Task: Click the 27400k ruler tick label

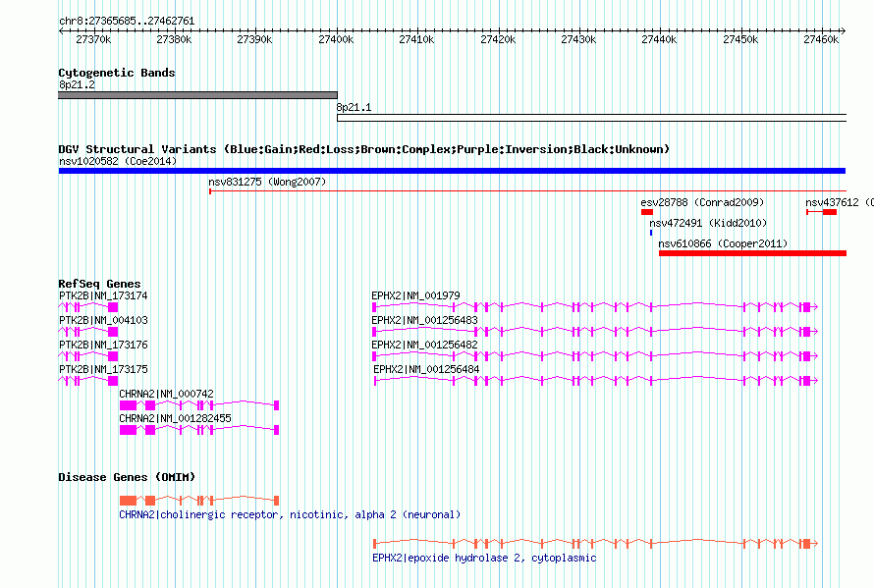Action: click(336, 39)
